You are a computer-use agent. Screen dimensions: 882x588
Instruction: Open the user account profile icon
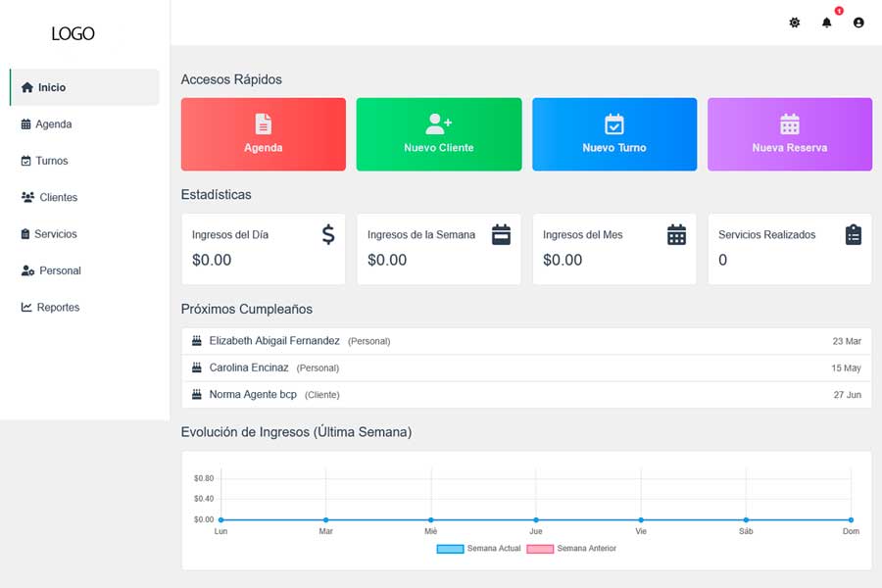pyautogui.click(x=858, y=23)
